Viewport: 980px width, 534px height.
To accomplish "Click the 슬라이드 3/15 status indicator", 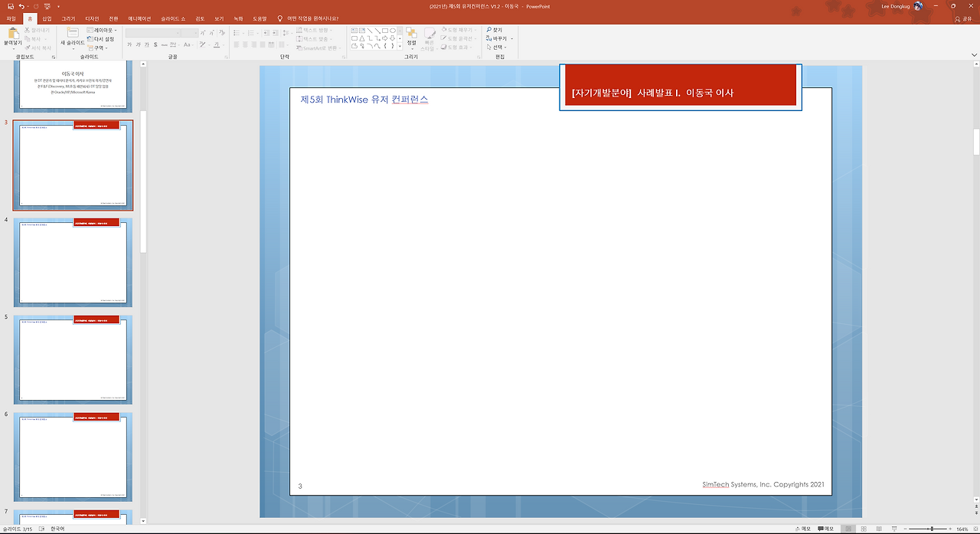I will click(18, 529).
